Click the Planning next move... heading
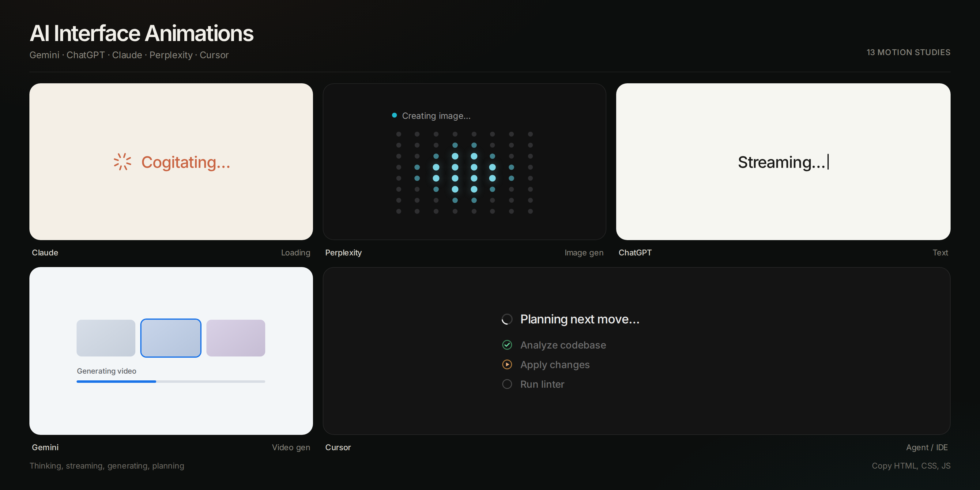This screenshot has width=980, height=490. coord(580,319)
